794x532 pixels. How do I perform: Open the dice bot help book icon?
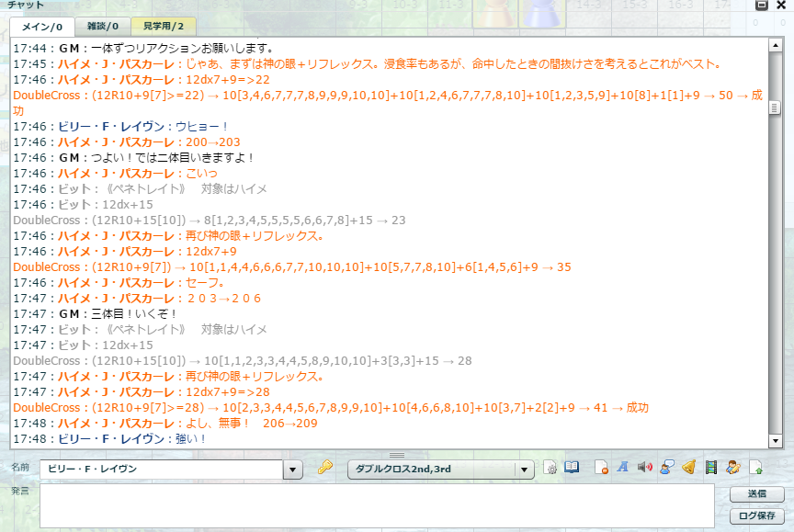[x=572, y=468]
